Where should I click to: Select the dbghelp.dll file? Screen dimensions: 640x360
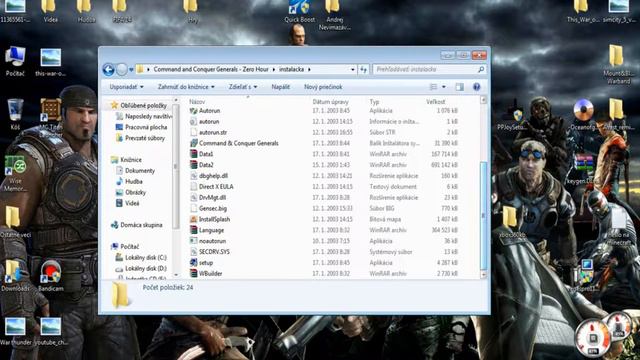tap(213, 176)
